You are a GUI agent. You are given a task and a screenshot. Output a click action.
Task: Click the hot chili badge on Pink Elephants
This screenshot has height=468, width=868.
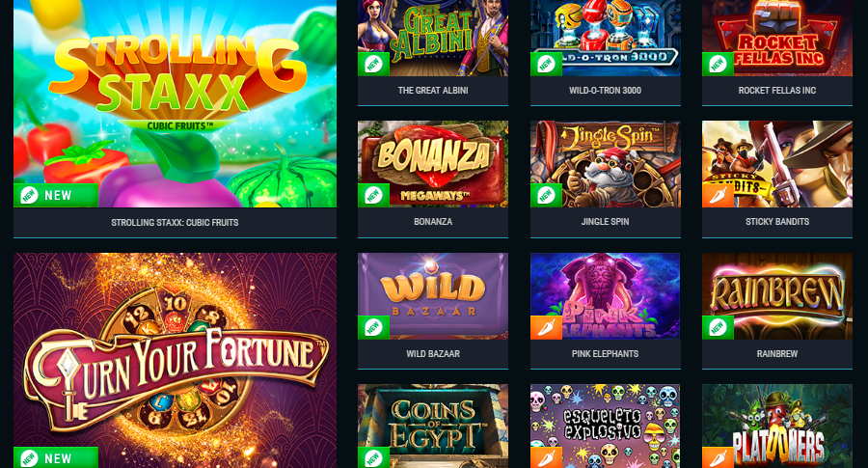546,327
